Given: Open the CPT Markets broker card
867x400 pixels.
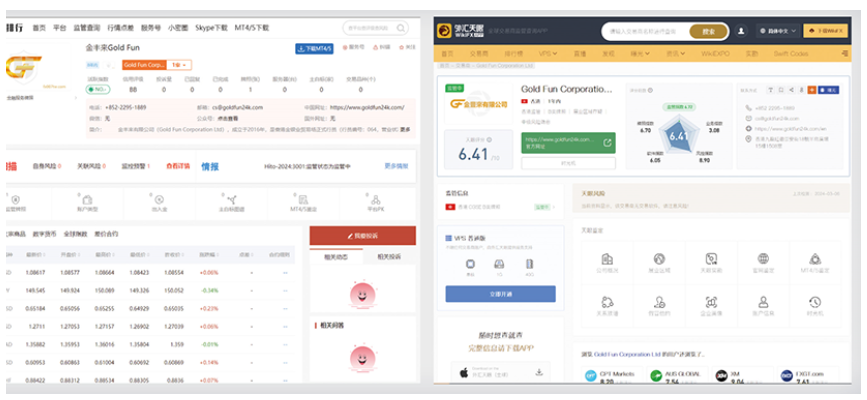Looking at the screenshot, I should [x=613, y=376].
